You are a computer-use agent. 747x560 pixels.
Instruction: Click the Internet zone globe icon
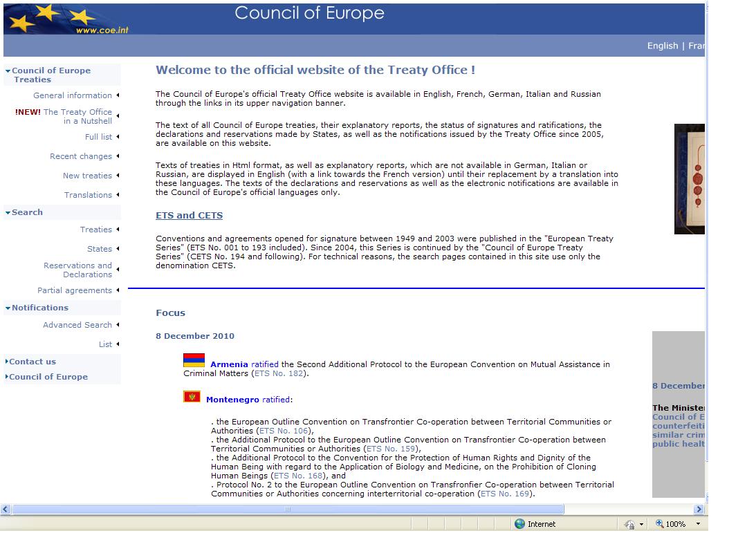click(519, 524)
